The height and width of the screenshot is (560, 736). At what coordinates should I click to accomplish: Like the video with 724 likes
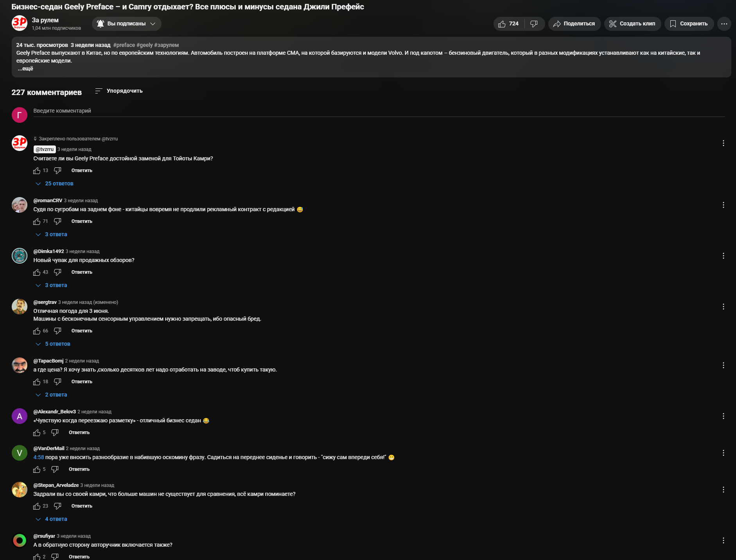pos(508,24)
